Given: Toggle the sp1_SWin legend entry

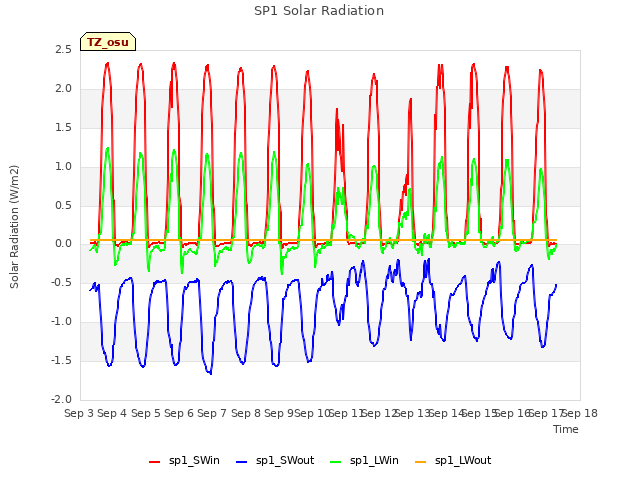Looking at the screenshot, I should tap(184, 461).
